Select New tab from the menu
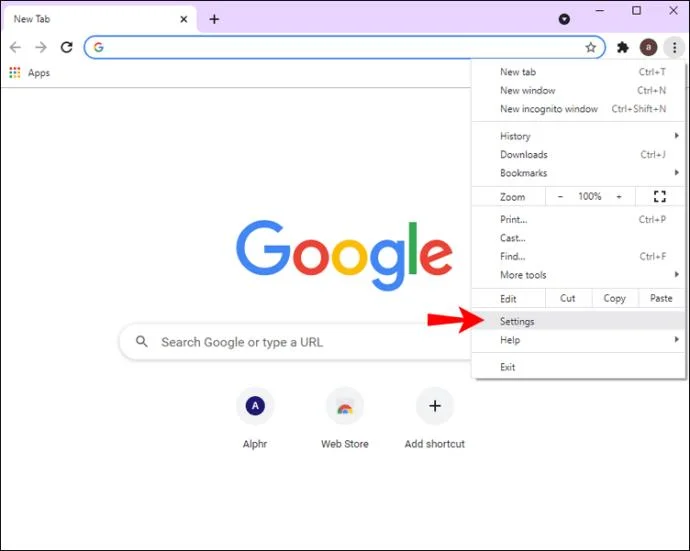The width and height of the screenshot is (690, 551). tap(578, 72)
